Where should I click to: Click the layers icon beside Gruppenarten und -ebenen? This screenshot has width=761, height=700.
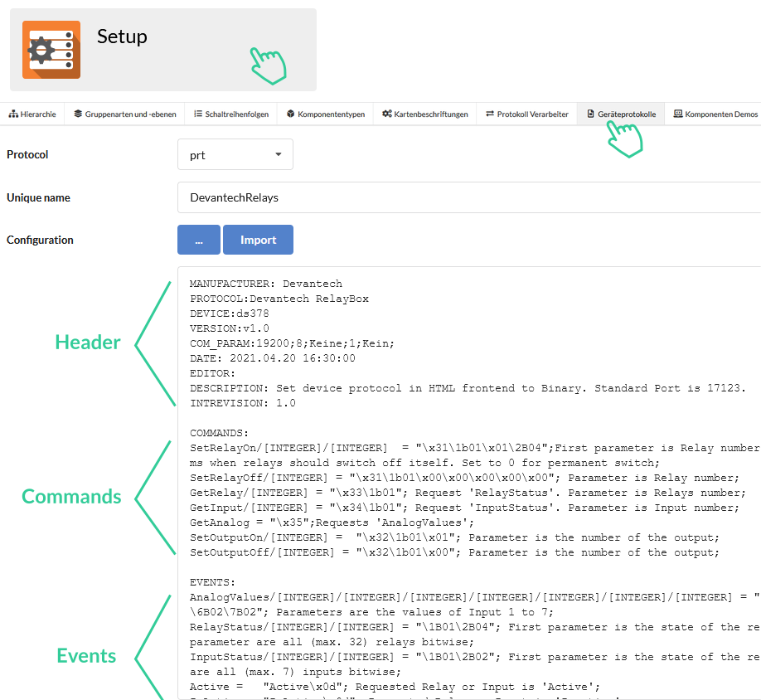[x=76, y=114]
